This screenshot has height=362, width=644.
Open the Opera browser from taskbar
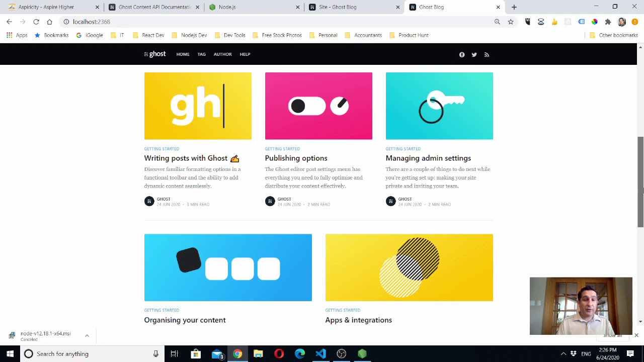[279, 354]
